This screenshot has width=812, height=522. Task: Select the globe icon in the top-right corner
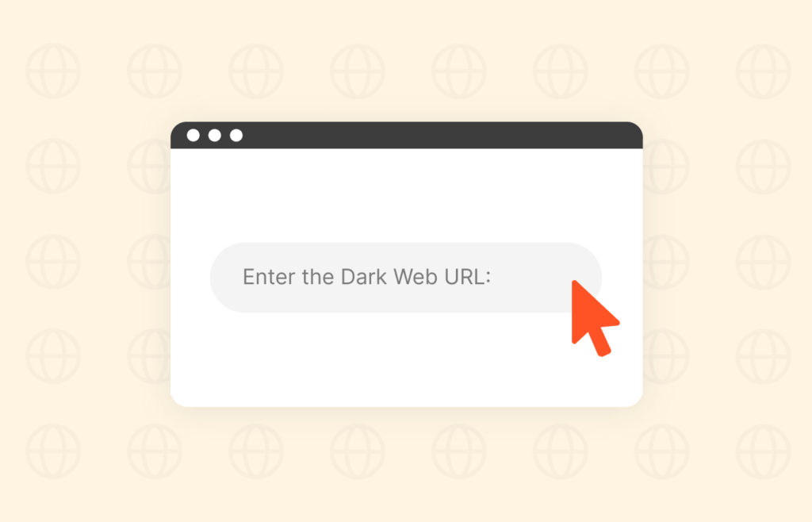pyautogui.click(x=764, y=71)
